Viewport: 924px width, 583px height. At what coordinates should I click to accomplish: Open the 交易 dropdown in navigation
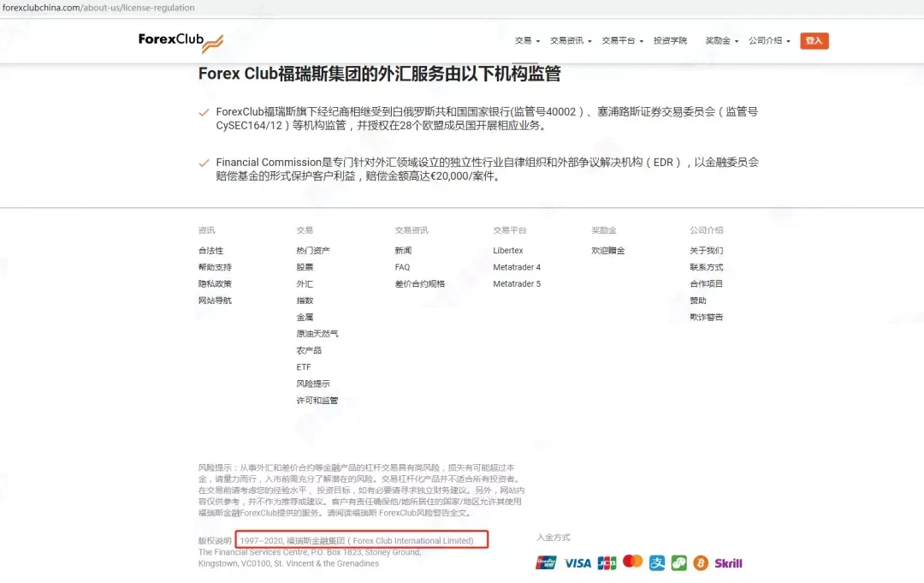(527, 41)
